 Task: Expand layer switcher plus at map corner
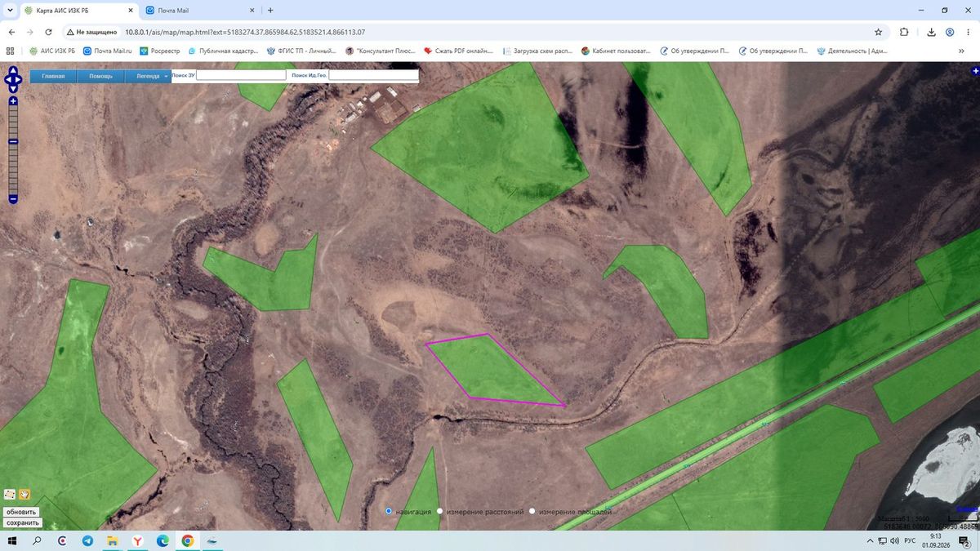click(975, 71)
